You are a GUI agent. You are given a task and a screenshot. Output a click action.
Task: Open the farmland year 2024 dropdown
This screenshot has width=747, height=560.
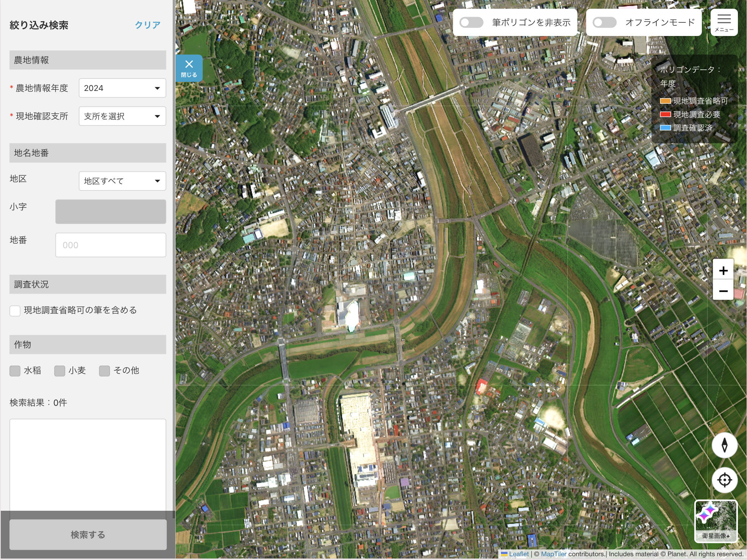122,88
